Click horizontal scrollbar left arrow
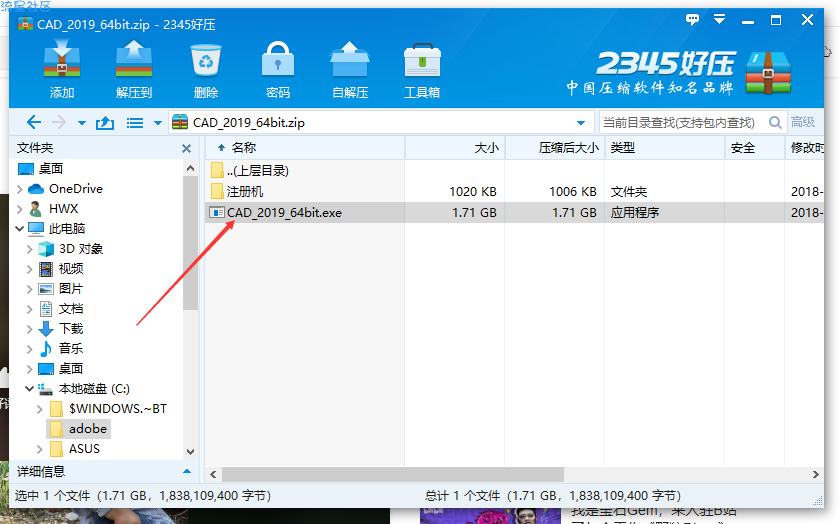 tap(213, 474)
